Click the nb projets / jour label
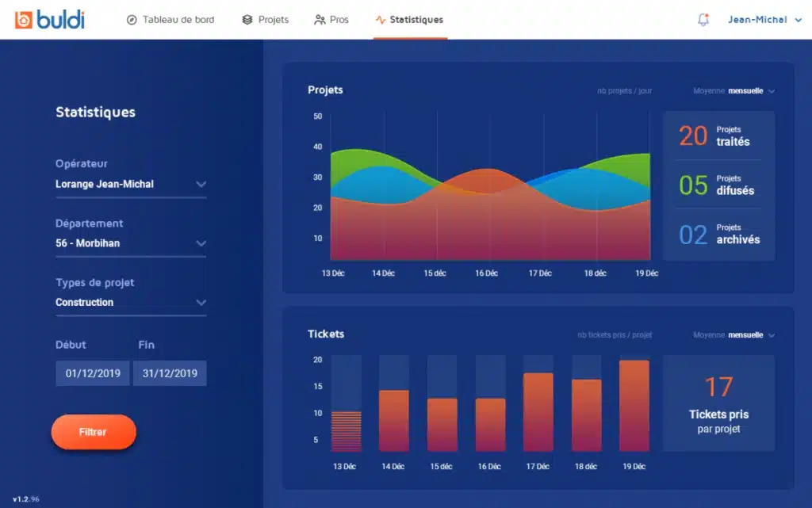The image size is (812, 508). (x=624, y=91)
